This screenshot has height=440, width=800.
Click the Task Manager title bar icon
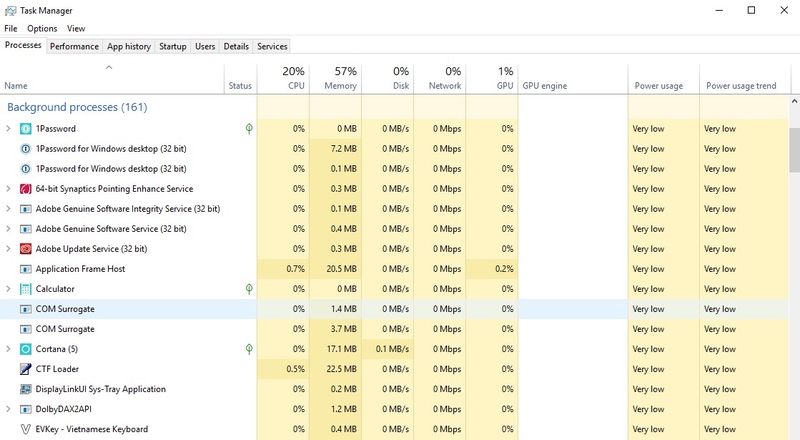10,10
